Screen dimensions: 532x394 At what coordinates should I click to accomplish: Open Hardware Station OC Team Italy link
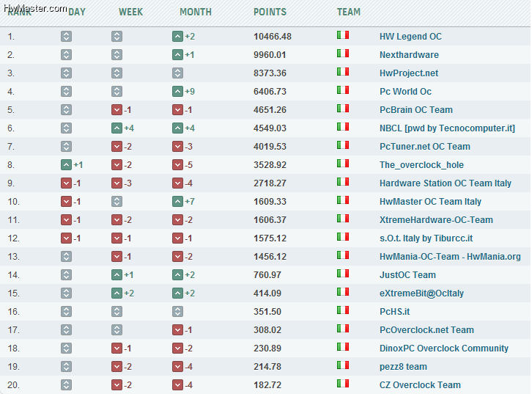tap(446, 183)
